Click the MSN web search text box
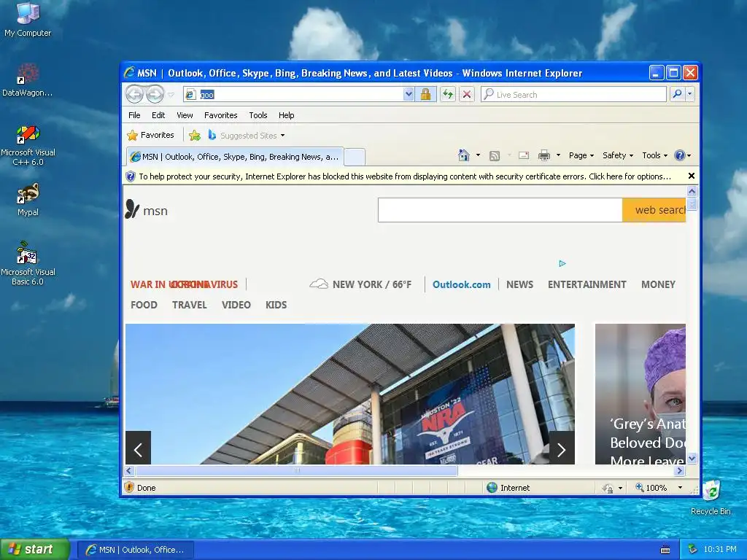The width and height of the screenshot is (747, 560). pos(500,210)
